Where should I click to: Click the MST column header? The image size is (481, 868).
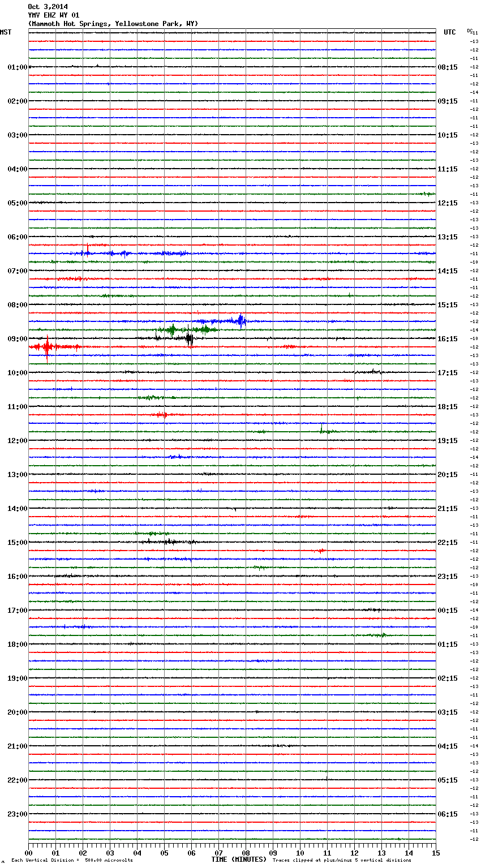pyautogui.click(x=6, y=32)
